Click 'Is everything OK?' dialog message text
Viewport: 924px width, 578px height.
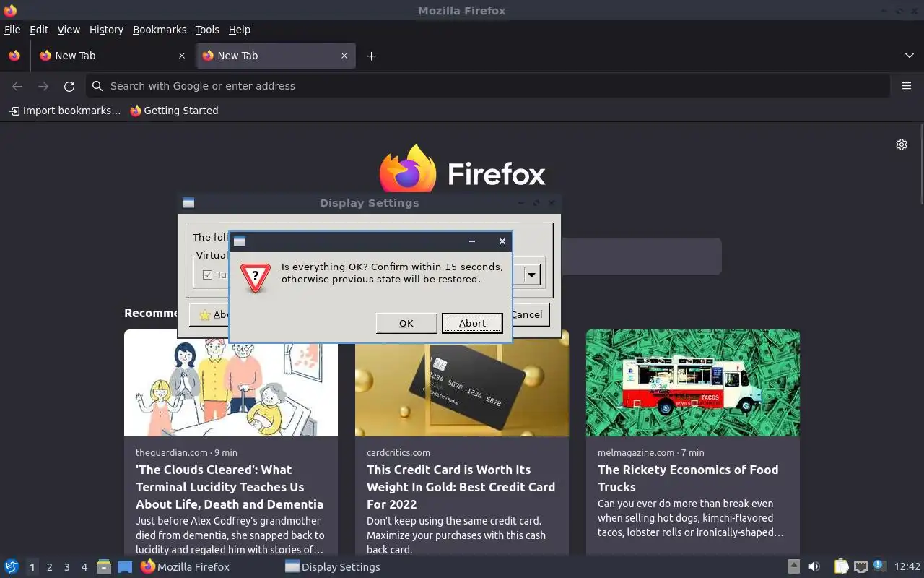[x=392, y=272]
